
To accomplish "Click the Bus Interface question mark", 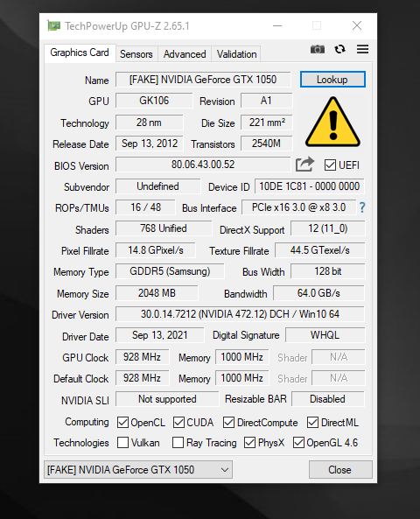I will coord(362,207).
